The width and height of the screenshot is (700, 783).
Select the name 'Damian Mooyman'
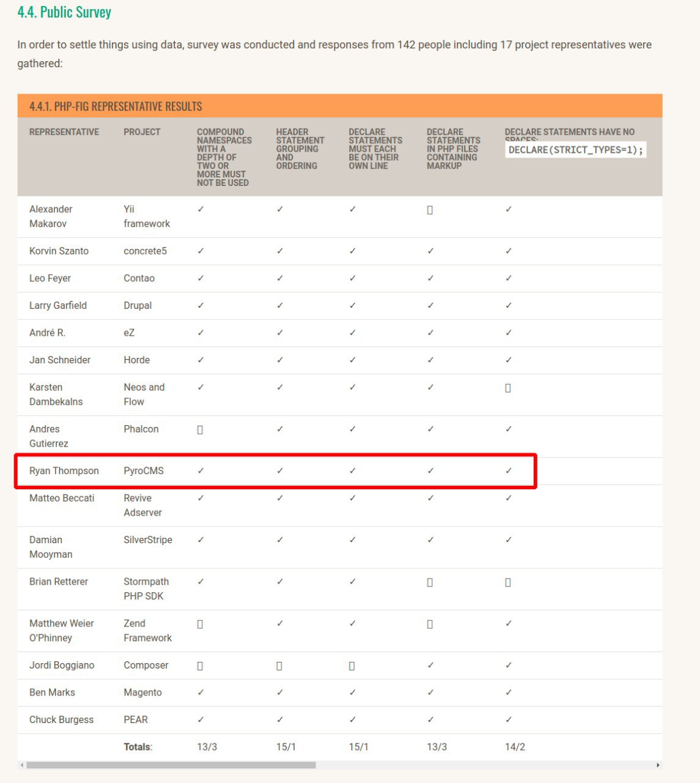(x=51, y=547)
